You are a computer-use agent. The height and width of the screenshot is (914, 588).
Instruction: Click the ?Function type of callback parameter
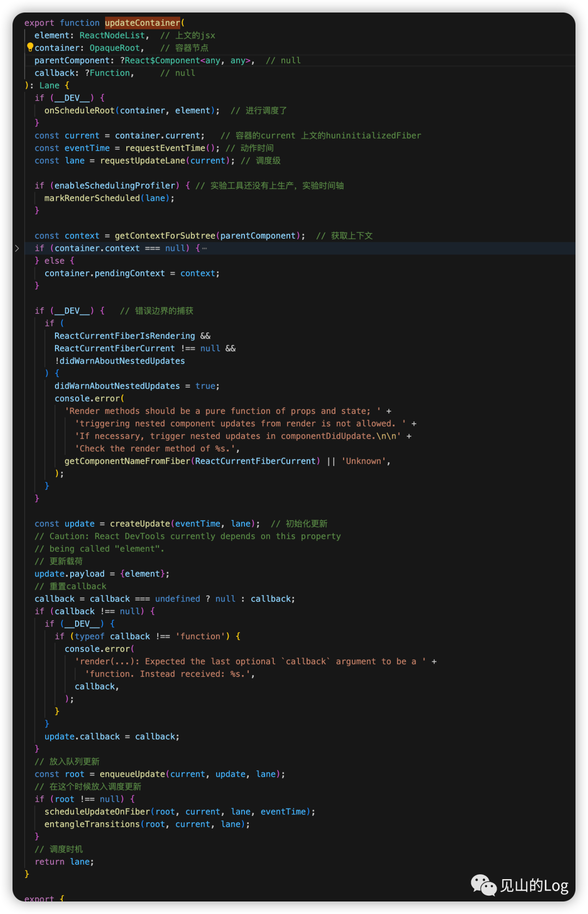pos(107,73)
